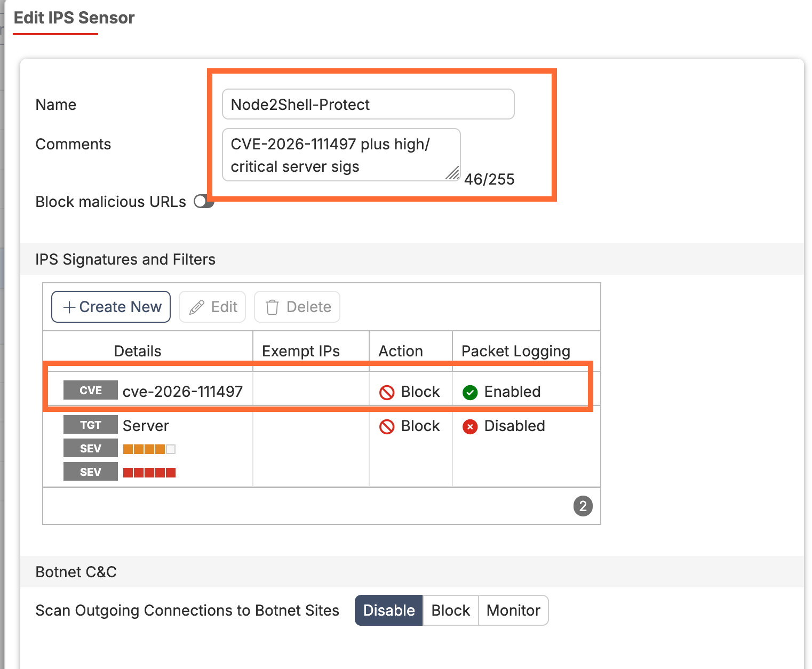Click the round entry count badge showing 2

[583, 506]
